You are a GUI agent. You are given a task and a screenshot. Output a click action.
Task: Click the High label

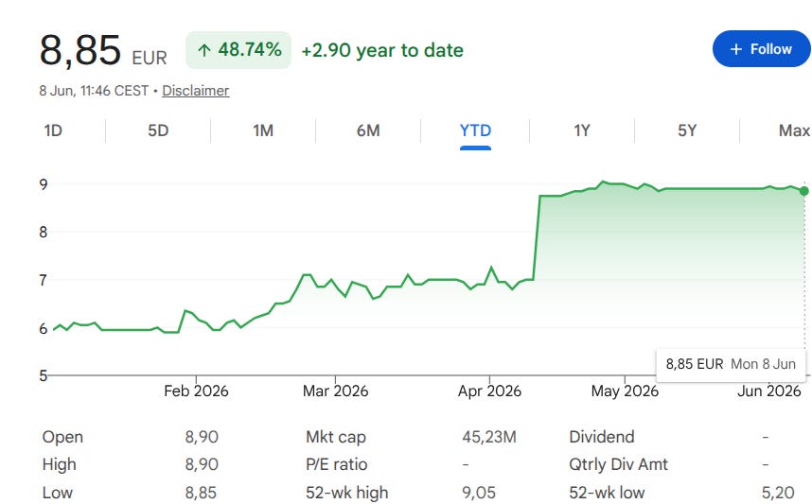tap(59, 464)
